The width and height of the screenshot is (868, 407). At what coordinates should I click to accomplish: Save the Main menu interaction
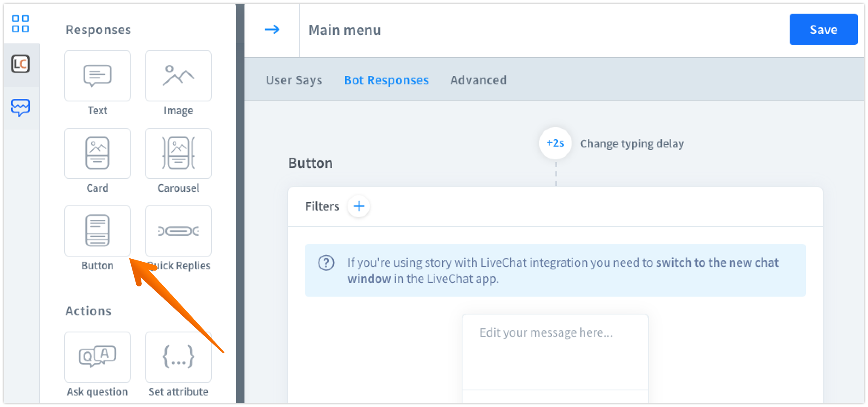click(x=823, y=29)
